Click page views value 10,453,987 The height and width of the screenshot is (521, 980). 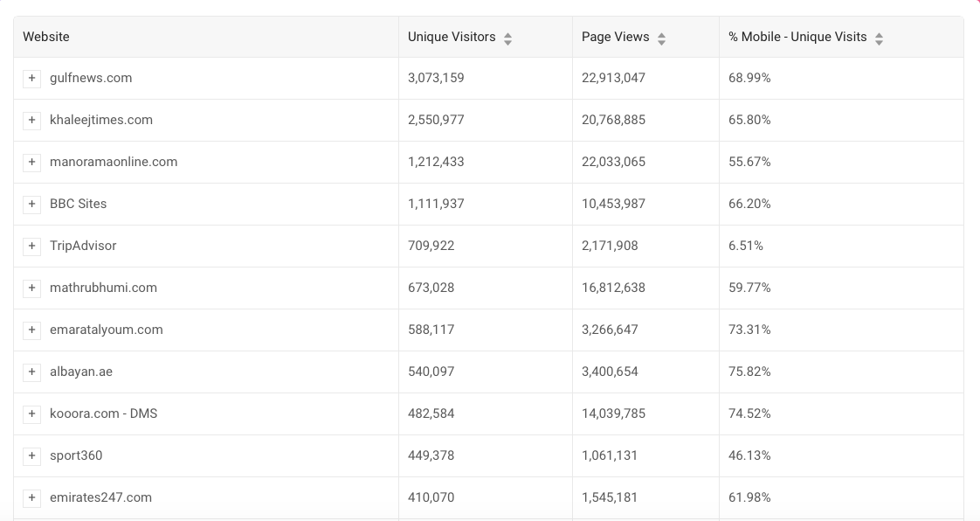(x=614, y=204)
